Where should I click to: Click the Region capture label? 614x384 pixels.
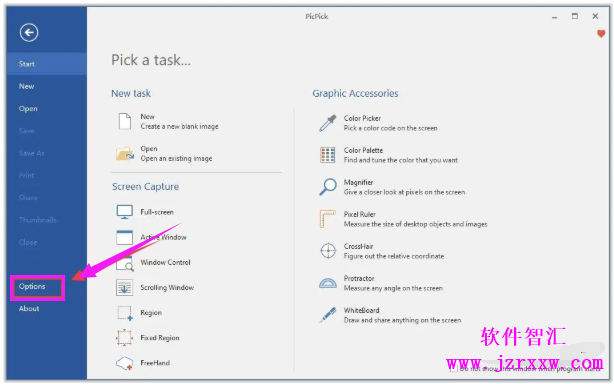tap(151, 313)
